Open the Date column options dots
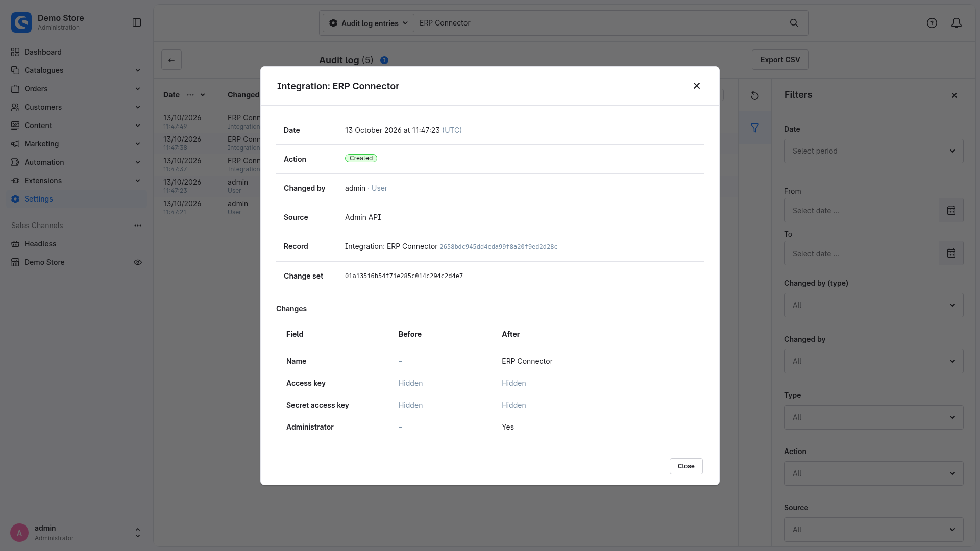Image resolution: width=980 pixels, height=551 pixels. tap(190, 95)
